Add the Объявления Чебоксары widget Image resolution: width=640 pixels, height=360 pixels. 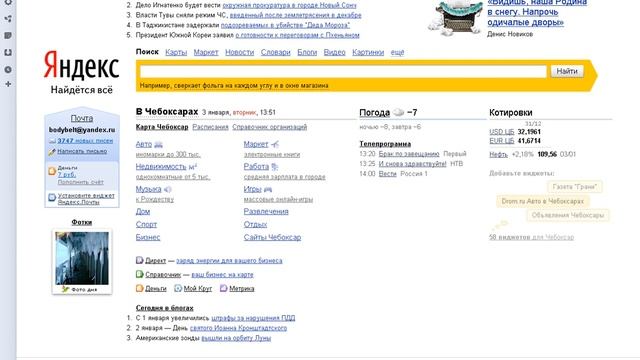coord(567,215)
